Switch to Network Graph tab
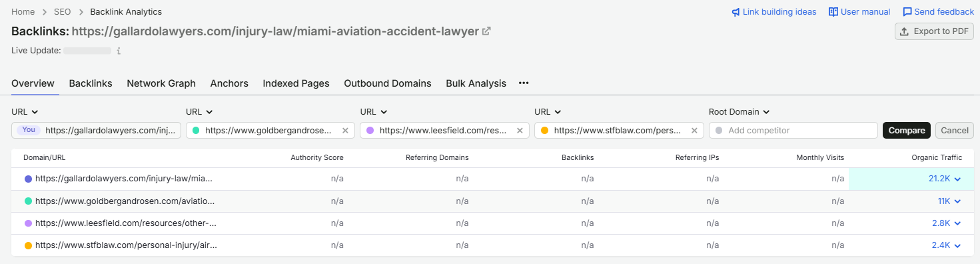 pos(161,83)
